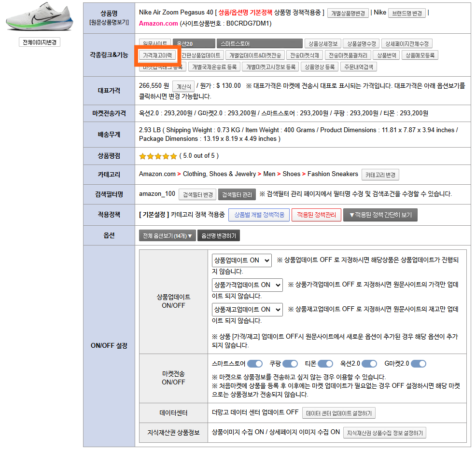The width and height of the screenshot is (476, 451).
Task: Click the 전체이미지변경 button under the image
Action: click(40, 42)
